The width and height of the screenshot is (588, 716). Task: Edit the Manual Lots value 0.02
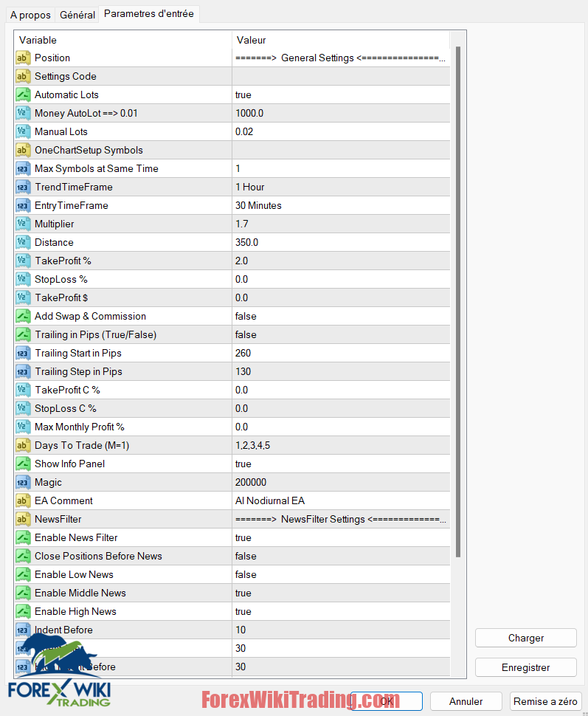coord(341,131)
